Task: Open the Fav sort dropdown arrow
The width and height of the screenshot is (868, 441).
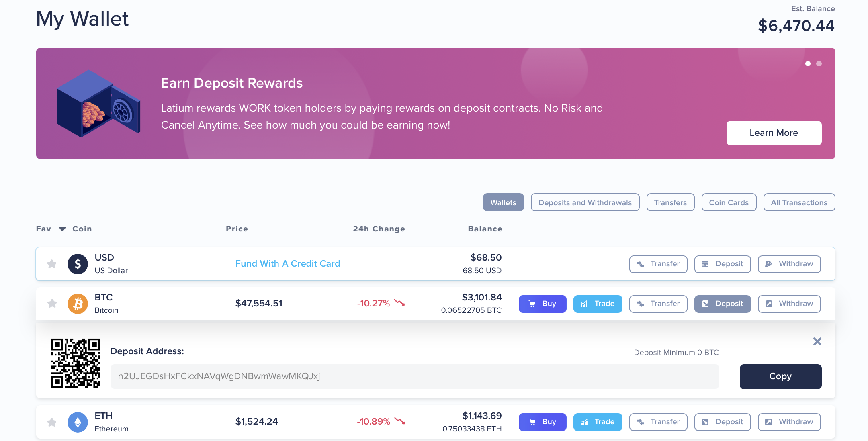Action: coord(62,229)
